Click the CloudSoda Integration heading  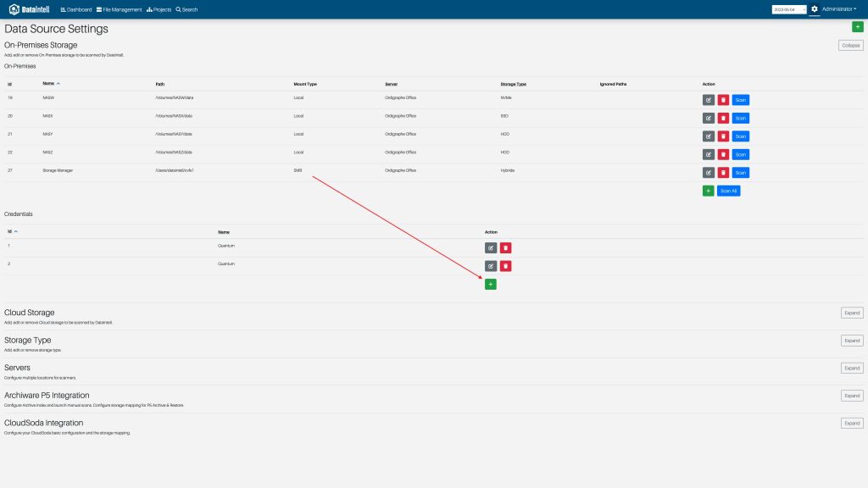pos(44,423)
